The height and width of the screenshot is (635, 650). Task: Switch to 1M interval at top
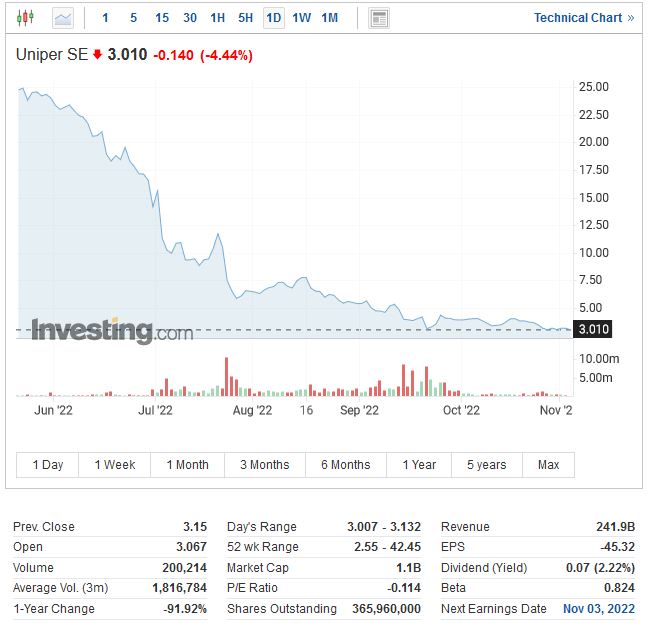(329, 18)
